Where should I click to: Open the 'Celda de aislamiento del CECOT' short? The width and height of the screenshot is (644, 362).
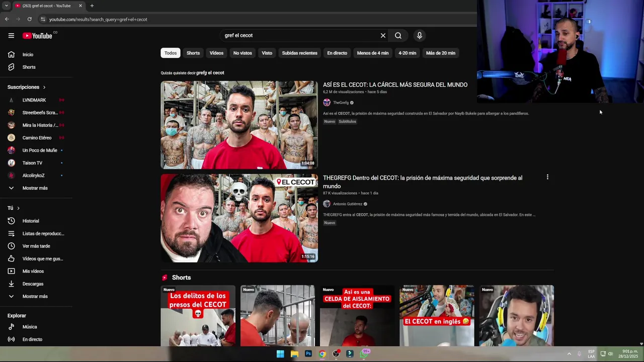(x=357, y=316)
